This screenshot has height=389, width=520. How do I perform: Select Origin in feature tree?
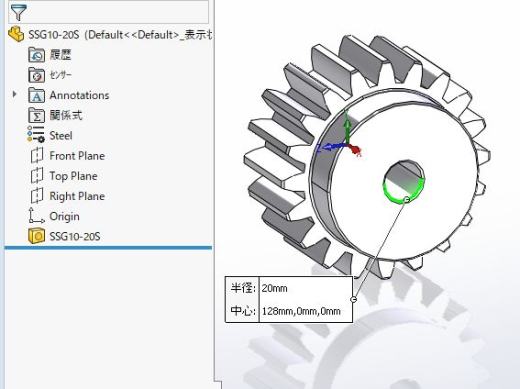64,217
